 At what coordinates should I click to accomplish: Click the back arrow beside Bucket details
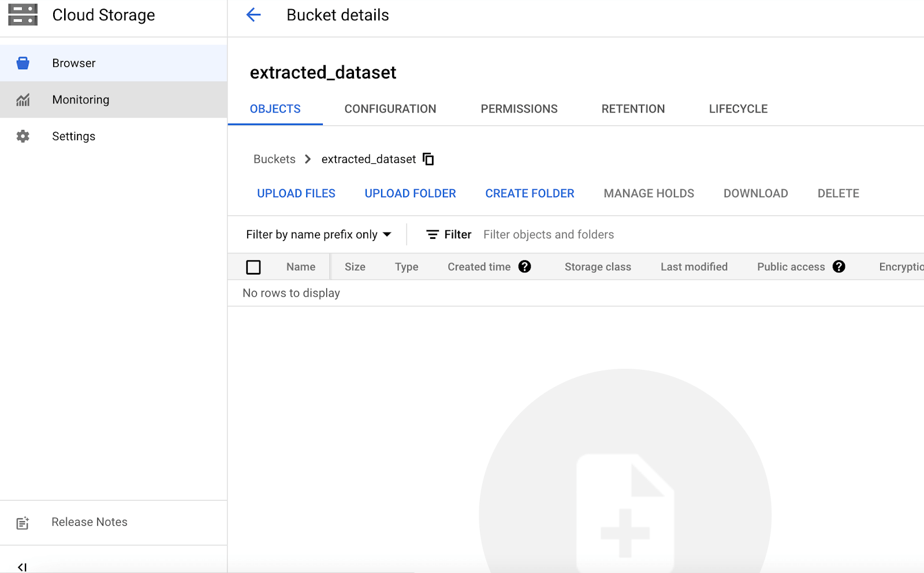coord(253,16)
